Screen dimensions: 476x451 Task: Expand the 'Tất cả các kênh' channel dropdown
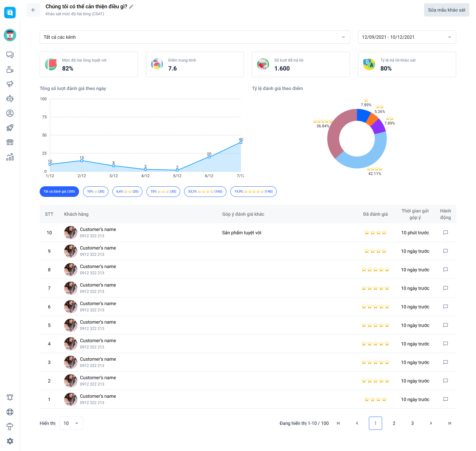(194, 37)
